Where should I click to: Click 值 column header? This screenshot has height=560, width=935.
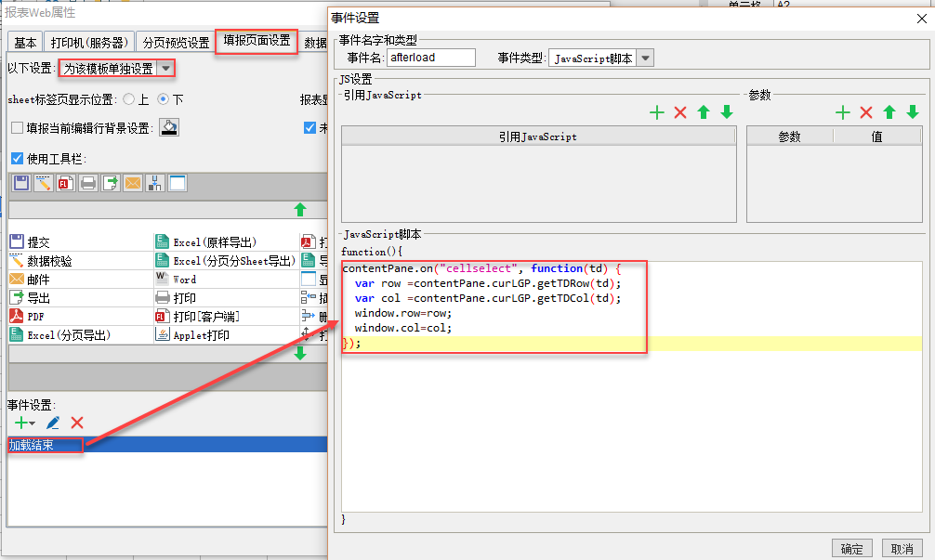(877, 137)
